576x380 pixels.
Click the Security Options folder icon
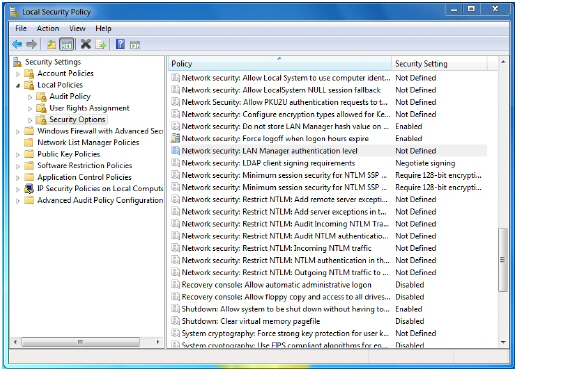coord(41,119)
